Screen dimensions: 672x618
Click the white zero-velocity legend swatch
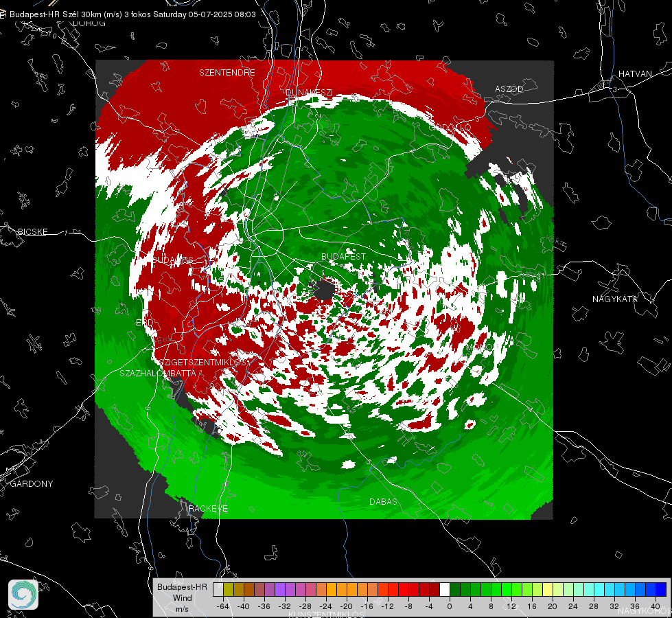point(445,589)
